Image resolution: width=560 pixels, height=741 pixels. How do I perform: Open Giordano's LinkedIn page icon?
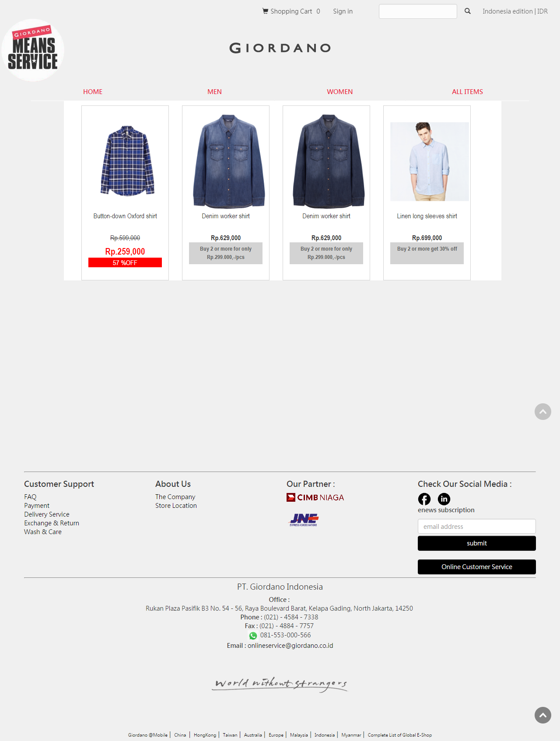click(444, 499)
